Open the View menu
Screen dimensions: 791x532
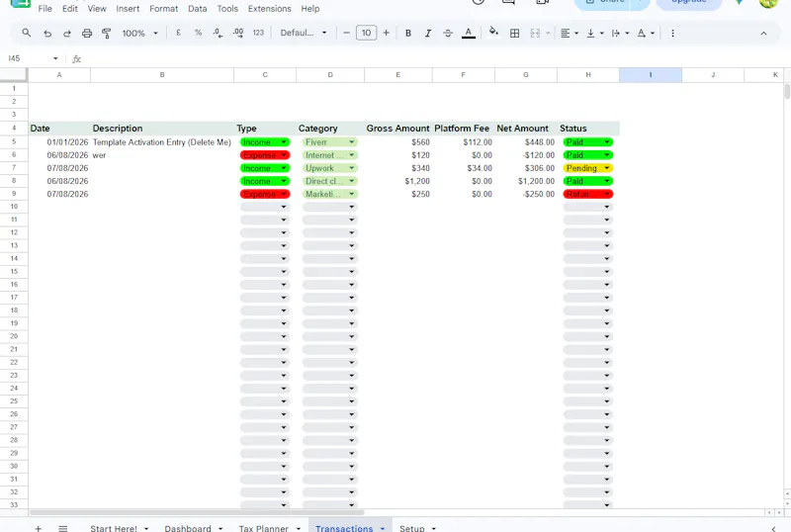pyautogui.click(x=97, y=9)
